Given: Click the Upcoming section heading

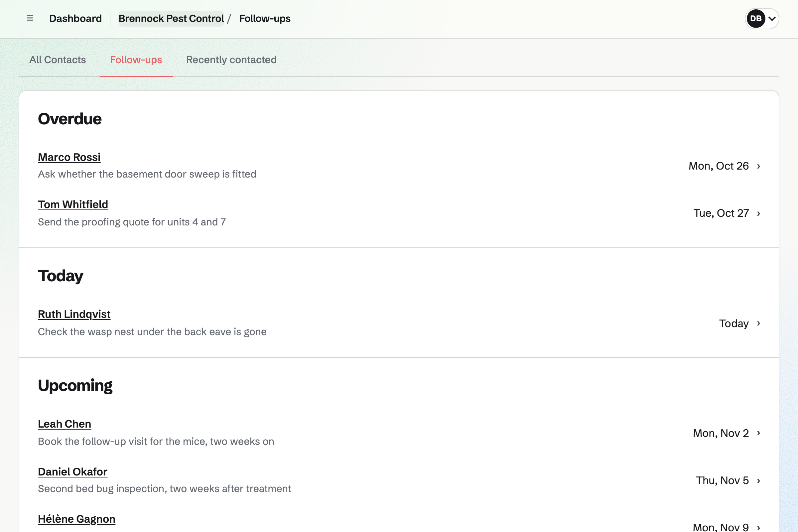Looking at the screenshot, I should [x=75, y=385].
